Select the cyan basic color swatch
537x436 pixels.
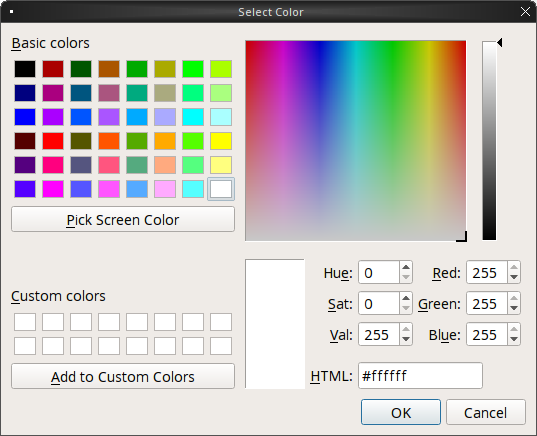click(x=193, y=117)
